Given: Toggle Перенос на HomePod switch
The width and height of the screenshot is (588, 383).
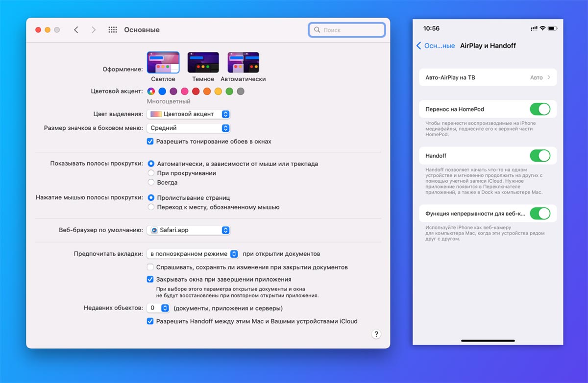Looking at the screenshot, I should [540, 109].
